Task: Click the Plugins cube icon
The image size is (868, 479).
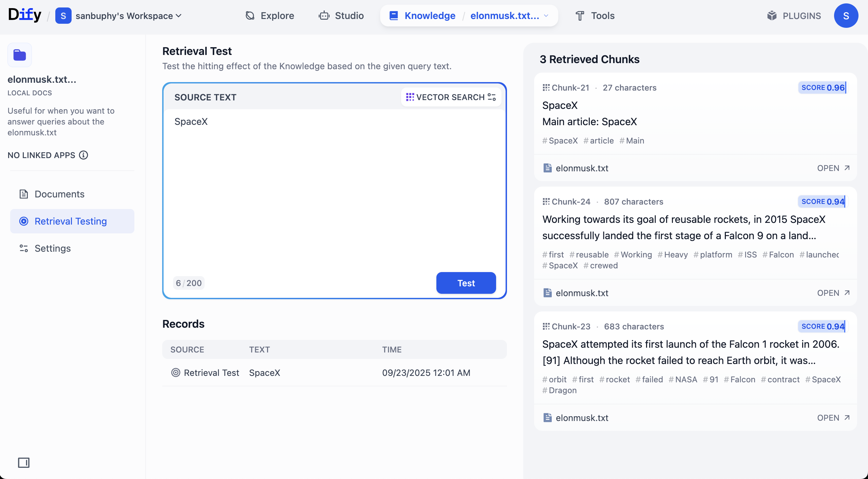Action: [x=772, y=16]
